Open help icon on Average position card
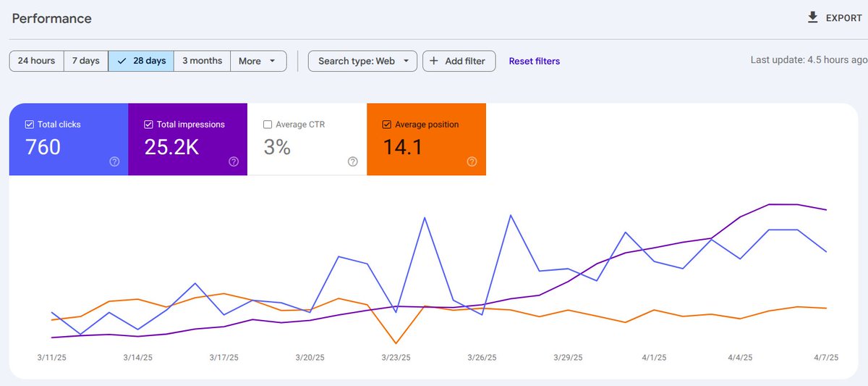 (472, 161)
